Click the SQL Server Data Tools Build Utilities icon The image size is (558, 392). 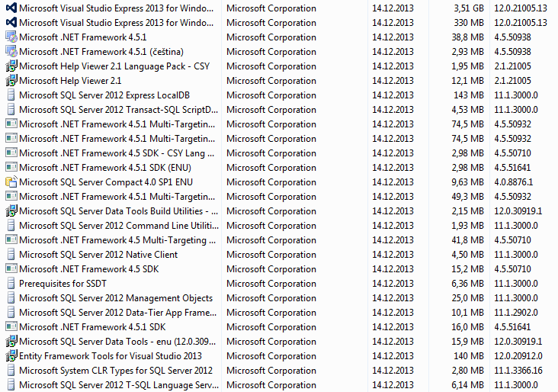point(11,211)
